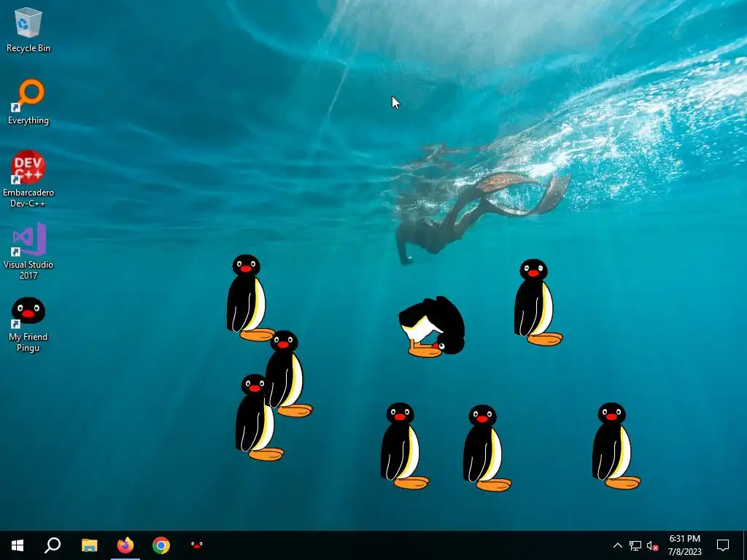Click the Pingu penguin standing upper right

538,303
